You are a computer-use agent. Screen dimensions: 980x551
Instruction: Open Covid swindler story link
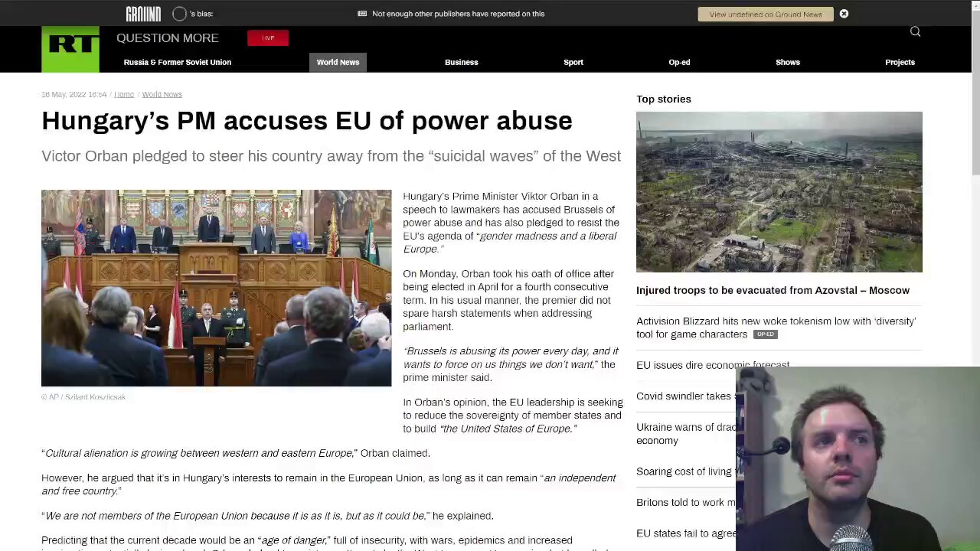pos(684,396)
